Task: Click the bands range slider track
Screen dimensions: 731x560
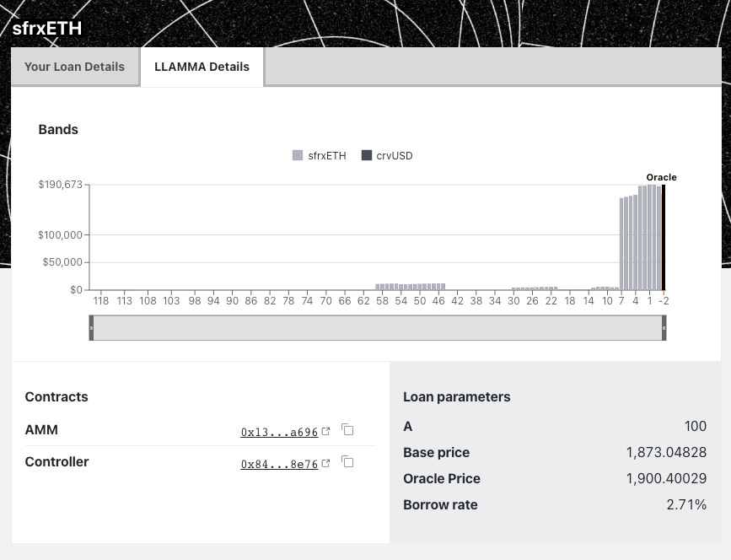Action: point(378,328)
